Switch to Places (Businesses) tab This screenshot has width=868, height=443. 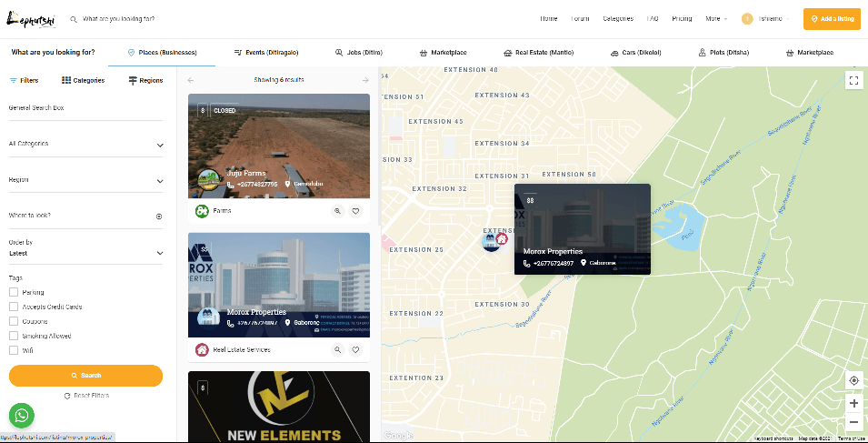point(162,53)
